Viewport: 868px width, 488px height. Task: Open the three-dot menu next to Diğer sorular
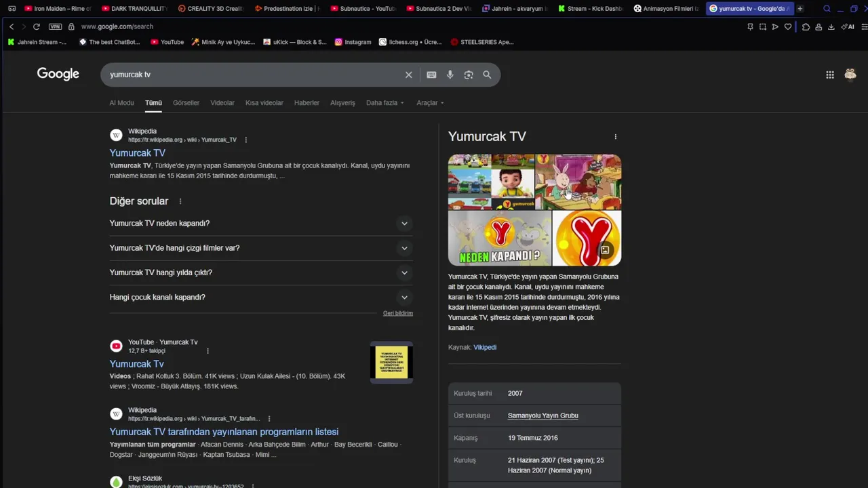[x=180, y=201]
